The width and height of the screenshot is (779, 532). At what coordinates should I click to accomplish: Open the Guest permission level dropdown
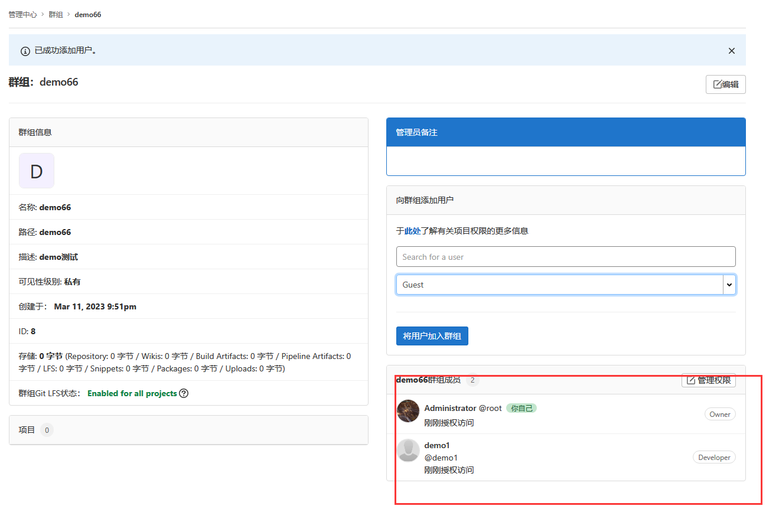point(565,285)
